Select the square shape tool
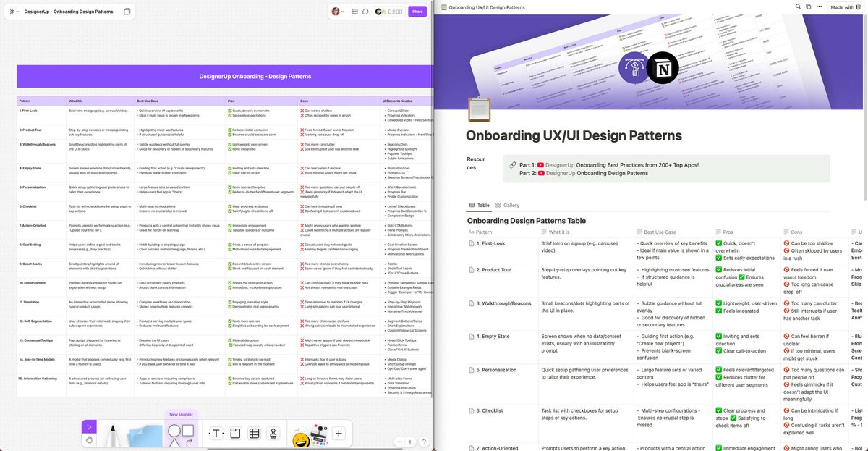Viewport: 868px width, 451px height. [x=187, y=430]
